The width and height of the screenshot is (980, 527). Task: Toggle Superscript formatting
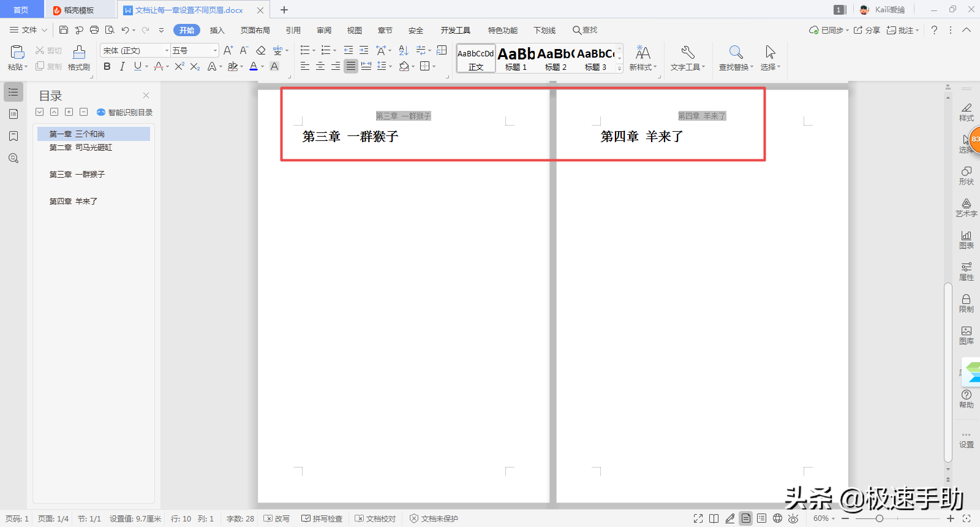tap(179, 66)
